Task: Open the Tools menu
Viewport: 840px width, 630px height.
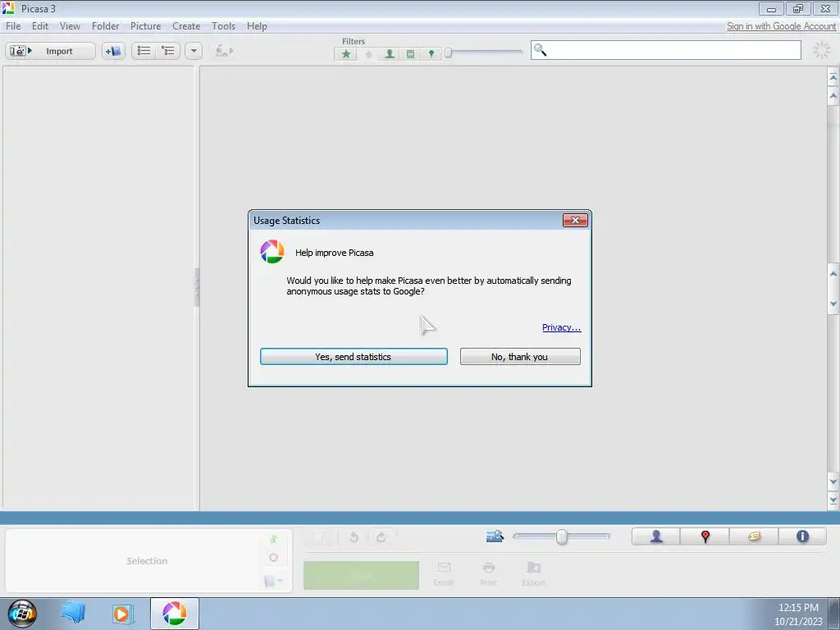Action: (223, 25)
